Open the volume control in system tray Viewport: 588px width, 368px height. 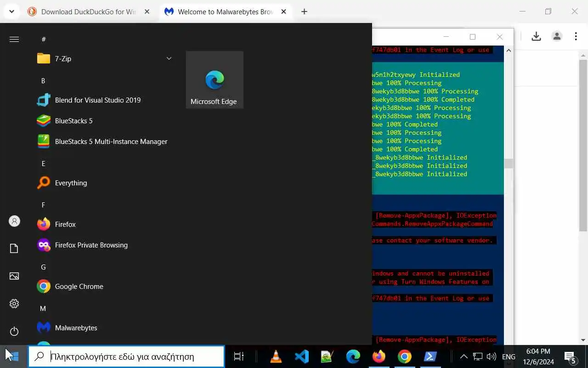(x=491, y=356)
